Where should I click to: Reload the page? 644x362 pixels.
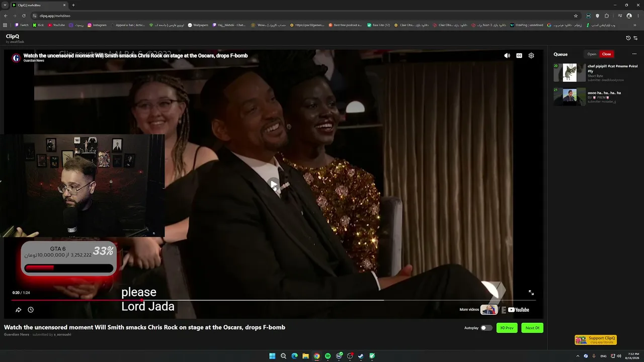(x=24, y=16)
